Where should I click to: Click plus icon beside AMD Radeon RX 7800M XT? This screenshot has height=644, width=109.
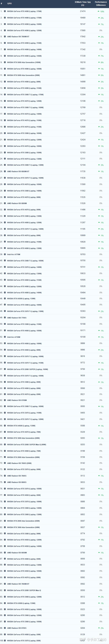click(x=5, y=37)
